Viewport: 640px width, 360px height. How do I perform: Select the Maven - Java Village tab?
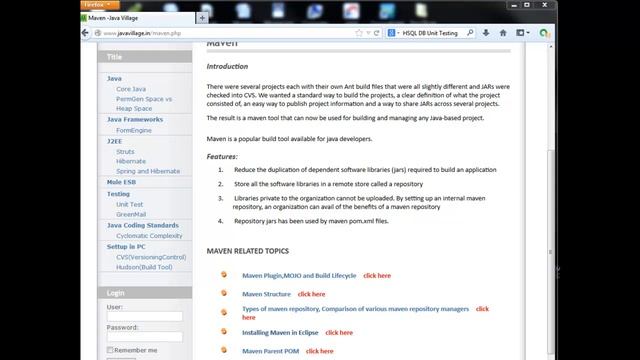pos(138,18)
